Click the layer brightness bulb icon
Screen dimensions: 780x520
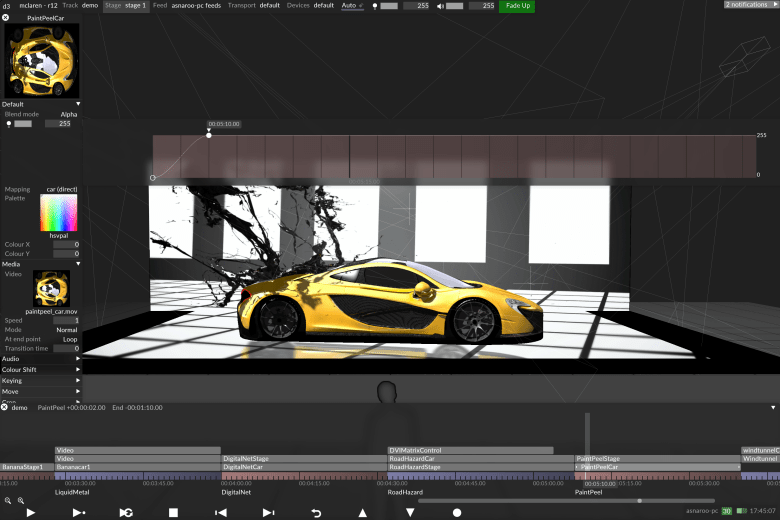click(8, 124)
